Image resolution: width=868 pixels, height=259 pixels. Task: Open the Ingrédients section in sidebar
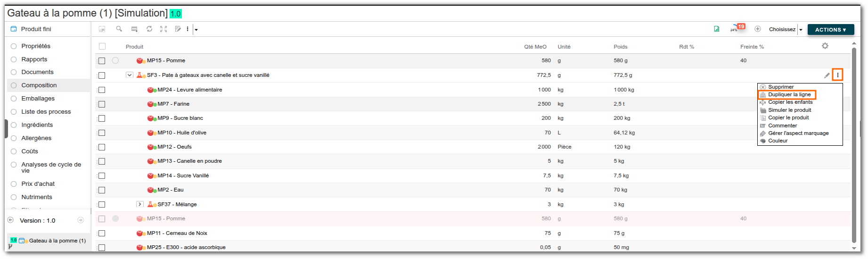tap(37, 125)
